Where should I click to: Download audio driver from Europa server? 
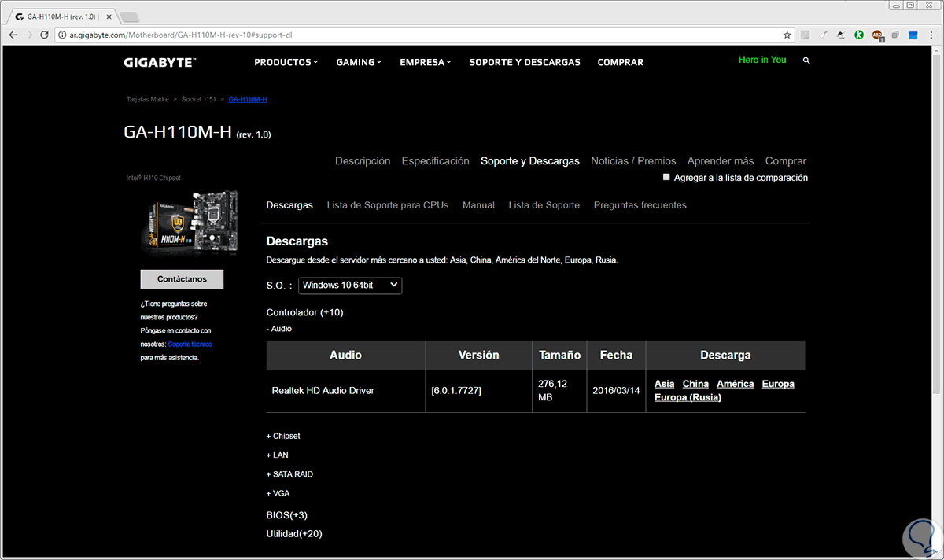[x=778, y=384]
